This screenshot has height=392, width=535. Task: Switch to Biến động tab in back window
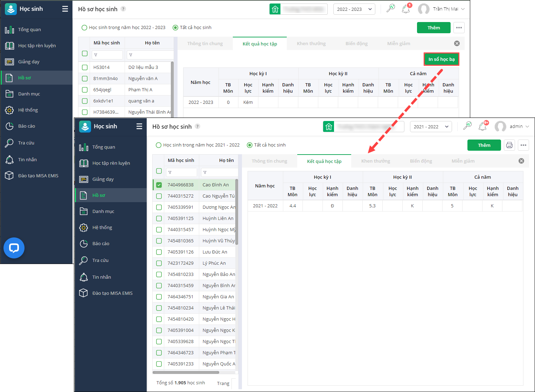click(356, 44)
